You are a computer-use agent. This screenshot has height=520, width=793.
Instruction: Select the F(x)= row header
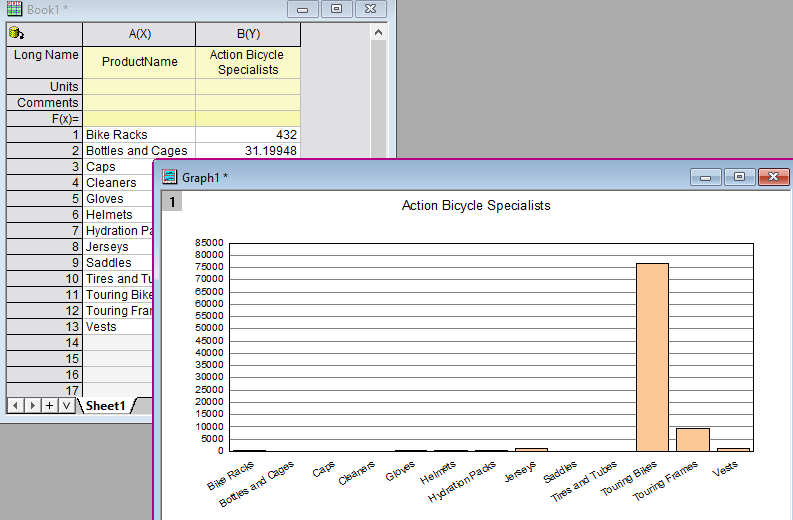44,119
